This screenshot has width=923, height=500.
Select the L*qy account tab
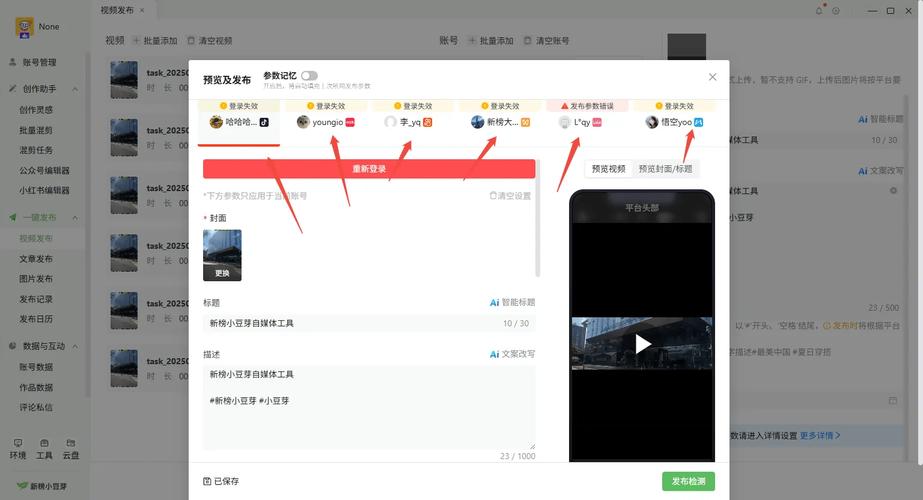click(x=587, y=122)
